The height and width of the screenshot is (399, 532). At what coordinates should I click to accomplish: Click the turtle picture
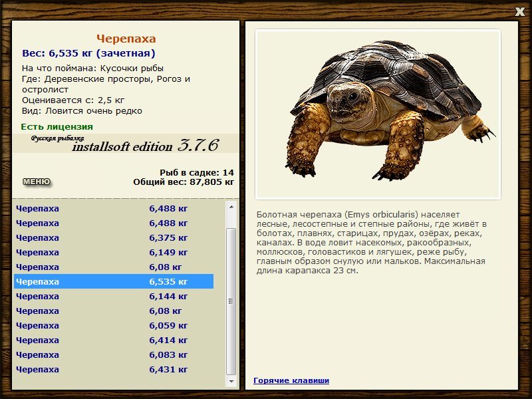pos(378,114)
